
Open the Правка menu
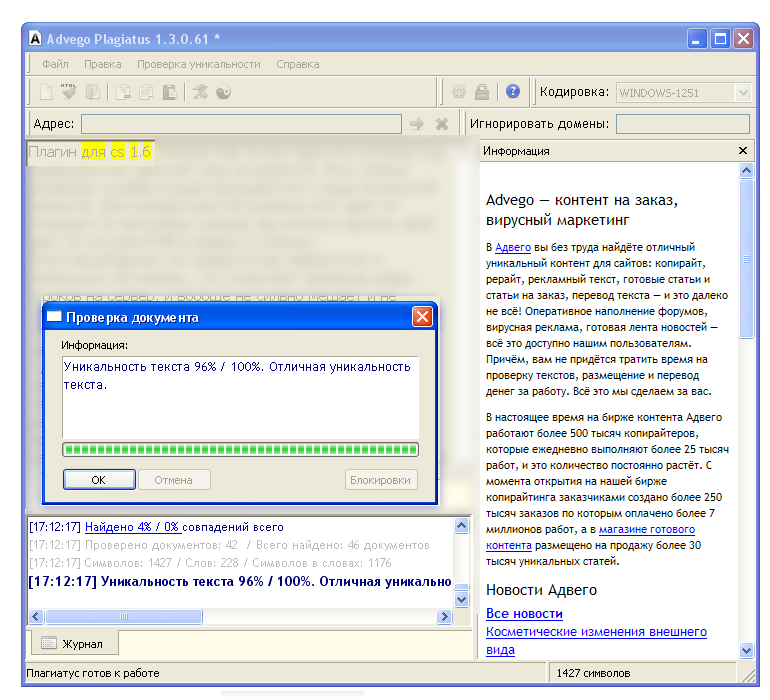103,64
